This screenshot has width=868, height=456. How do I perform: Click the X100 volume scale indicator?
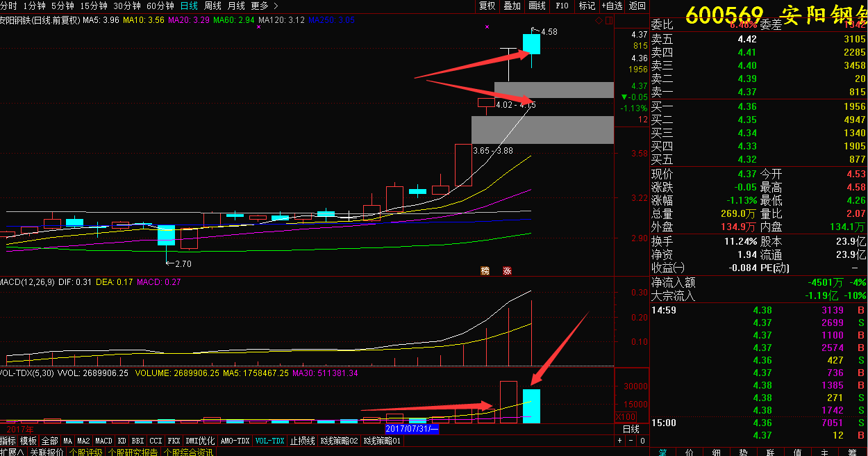pos(625,417)
